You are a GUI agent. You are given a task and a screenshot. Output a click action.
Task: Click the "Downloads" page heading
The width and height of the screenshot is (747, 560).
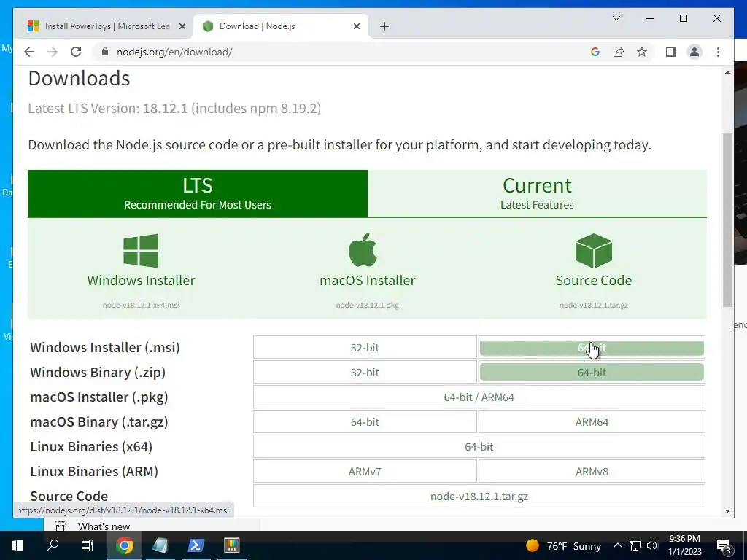(79, 79)
